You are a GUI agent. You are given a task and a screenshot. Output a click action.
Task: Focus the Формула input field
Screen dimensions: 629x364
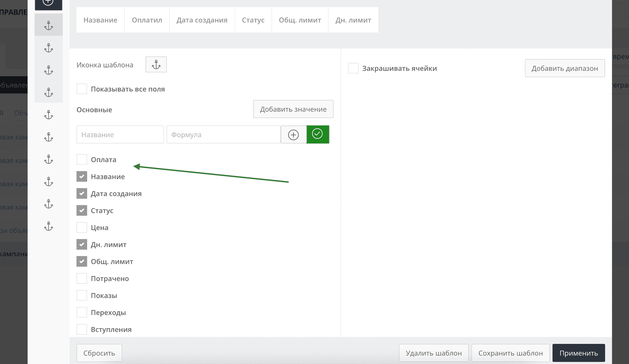click(223, 135)
